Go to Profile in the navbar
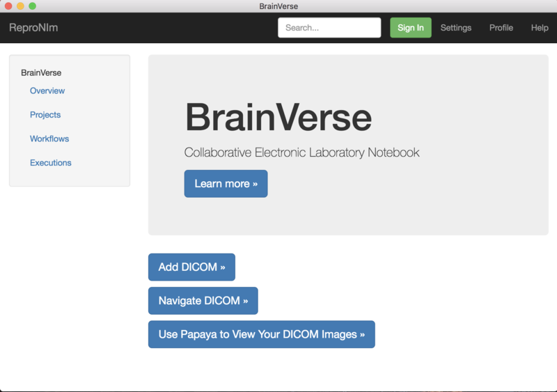557x392 pixels. 501,28
